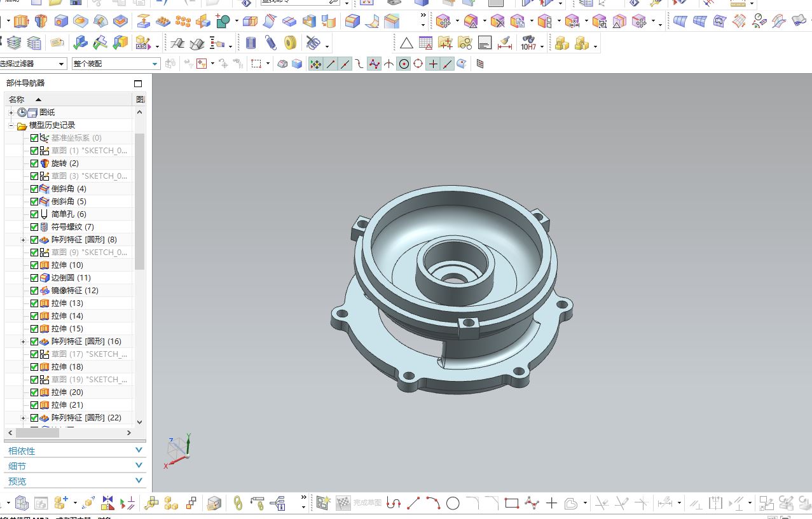Select the 拉伸 (14) feature row
The image size is (812, 519).
[x=69, y=316]
